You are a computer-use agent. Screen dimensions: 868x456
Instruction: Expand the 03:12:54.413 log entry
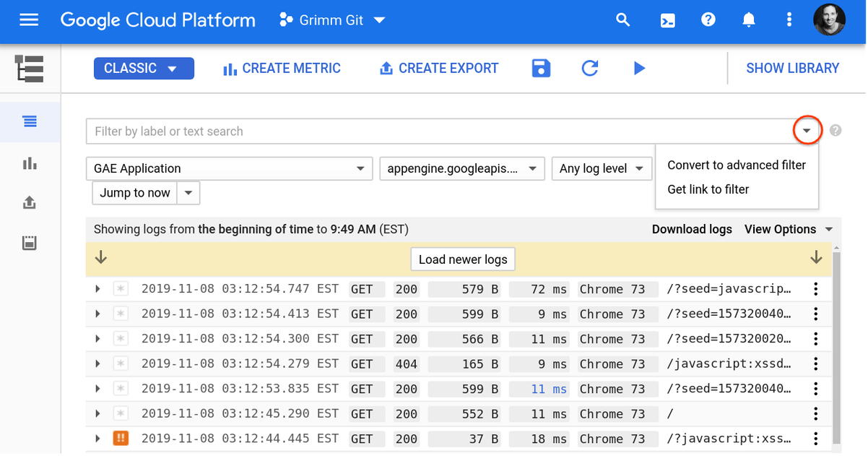pos(98,314)
